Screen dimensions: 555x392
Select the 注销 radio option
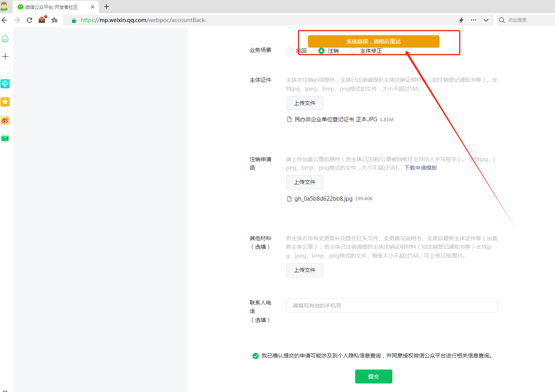pos(321,51)
